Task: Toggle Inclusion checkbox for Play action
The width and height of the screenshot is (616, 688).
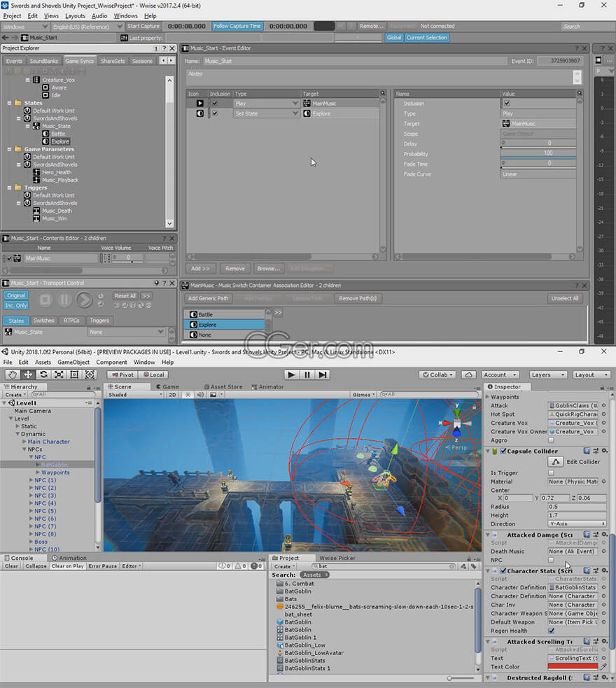Action: 214,104
